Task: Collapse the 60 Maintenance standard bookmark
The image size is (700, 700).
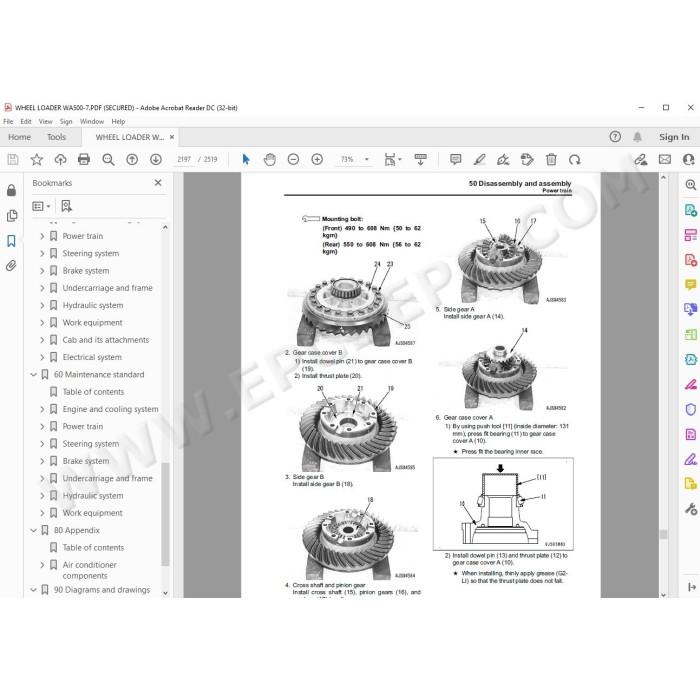Action: pyautogui.click(x=33, y=375)
